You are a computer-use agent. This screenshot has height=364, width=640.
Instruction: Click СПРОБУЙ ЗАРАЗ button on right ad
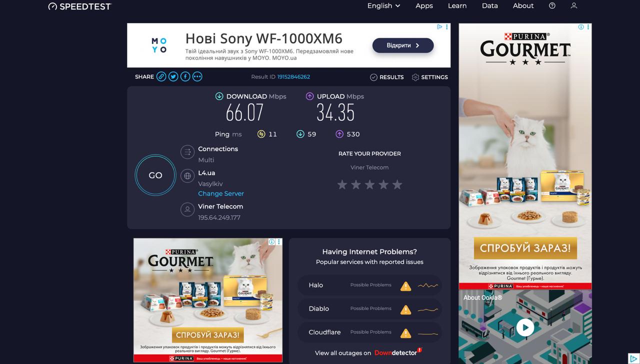click(525, 248)
